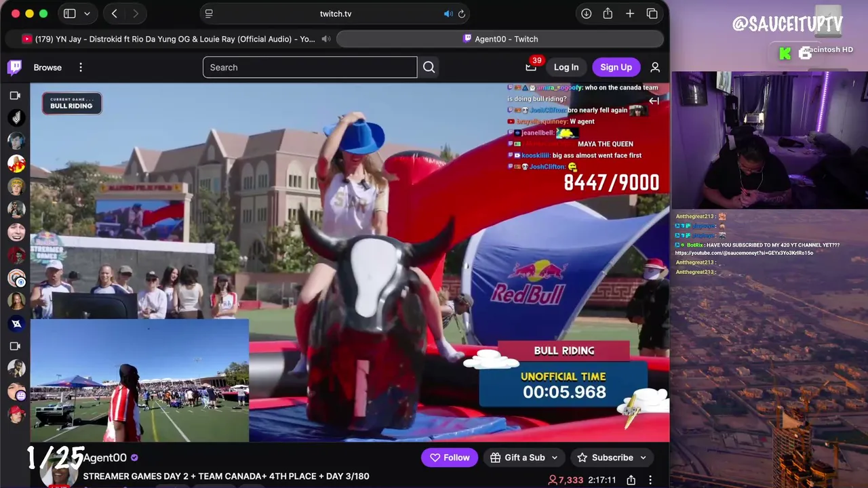
Task: Click the twitch.tv address bar
Action: click(336, 14)
